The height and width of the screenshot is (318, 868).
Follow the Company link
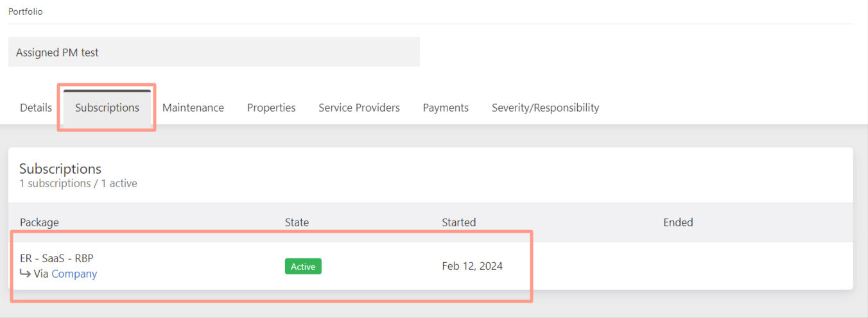(x=74, y=274)
